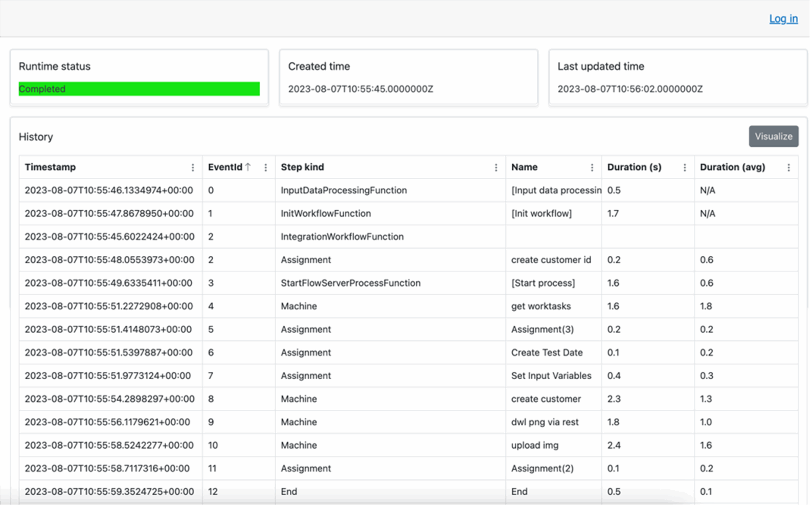Sort by the Timestamp column header
The width and height of the screenshot is (812, 505).
coord(50,167)
